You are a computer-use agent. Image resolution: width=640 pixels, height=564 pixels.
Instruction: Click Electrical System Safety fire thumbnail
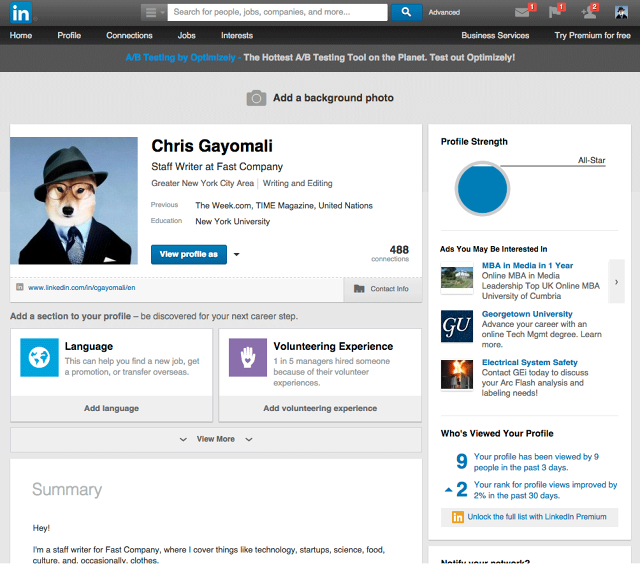click(x=457, y=374)
